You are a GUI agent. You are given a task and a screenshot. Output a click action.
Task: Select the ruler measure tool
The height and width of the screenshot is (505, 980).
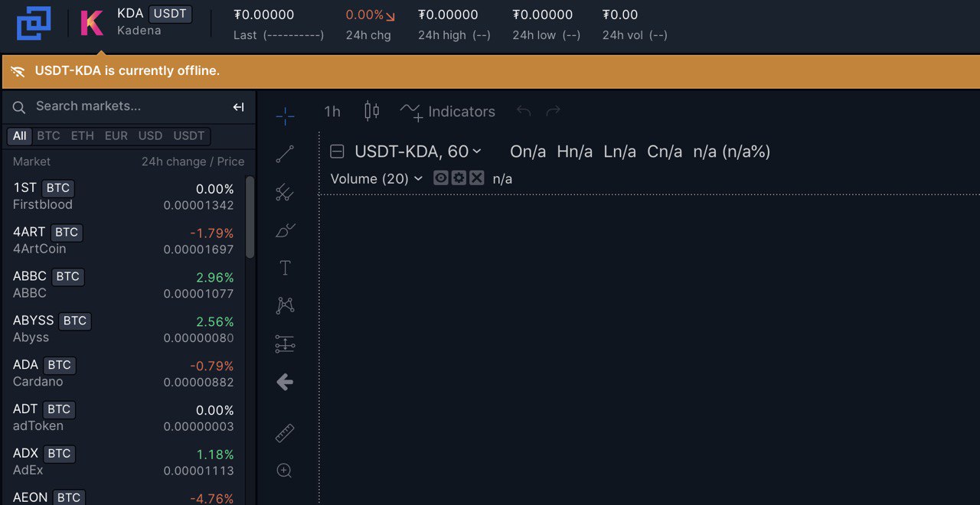click(285, 433)
